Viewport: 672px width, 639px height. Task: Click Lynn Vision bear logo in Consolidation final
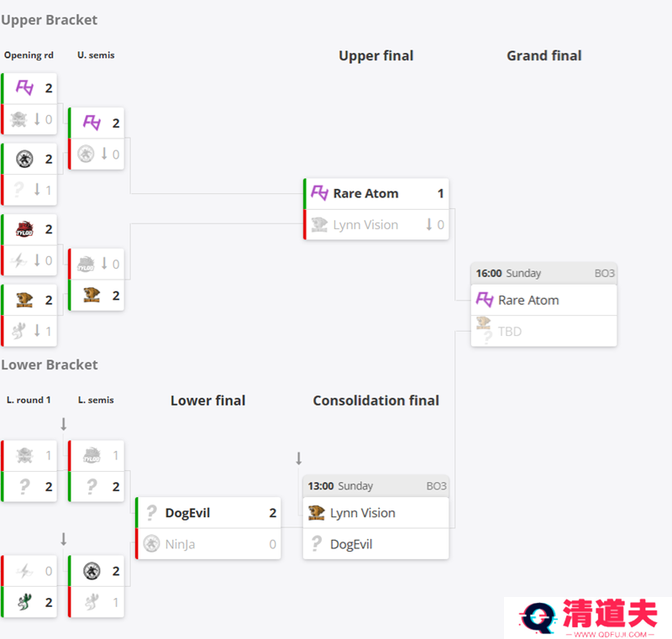pyautogui.click(x=317, y=513)
